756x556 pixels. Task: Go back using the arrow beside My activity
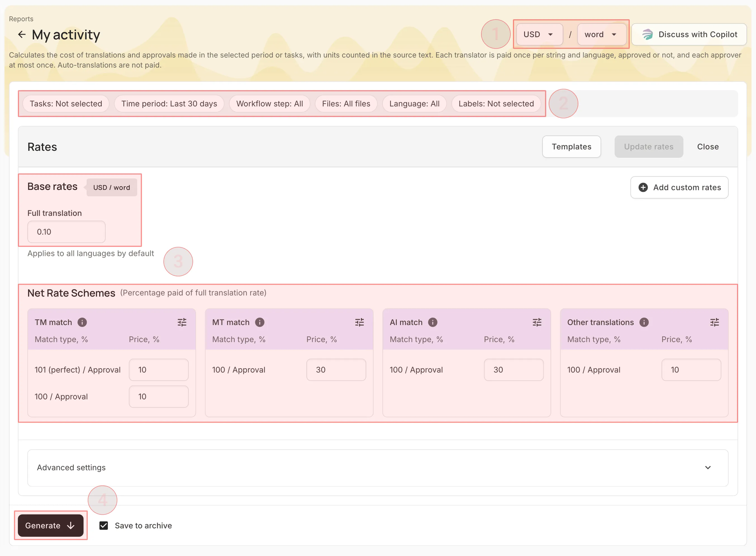point(22,34)
